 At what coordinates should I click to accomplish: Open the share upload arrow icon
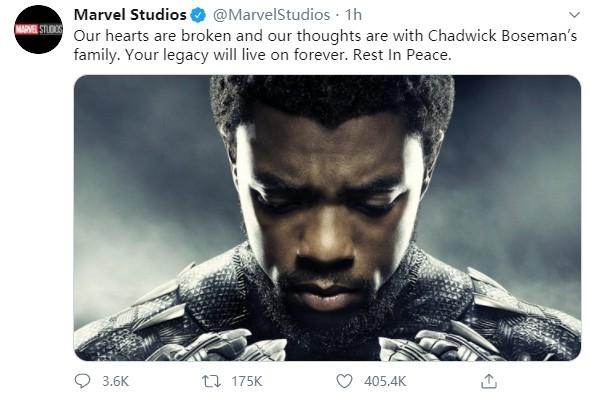pos(489,381)
